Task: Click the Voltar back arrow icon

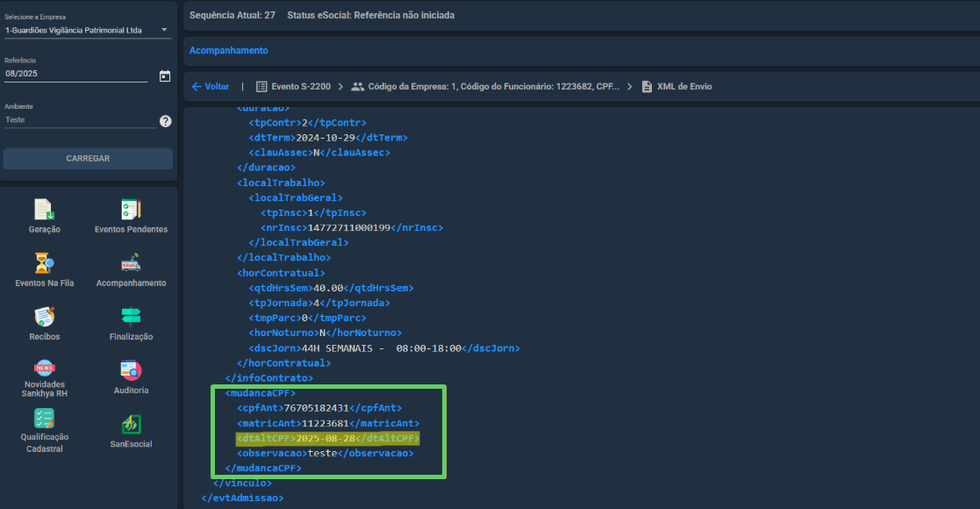Action: point(197,87)
